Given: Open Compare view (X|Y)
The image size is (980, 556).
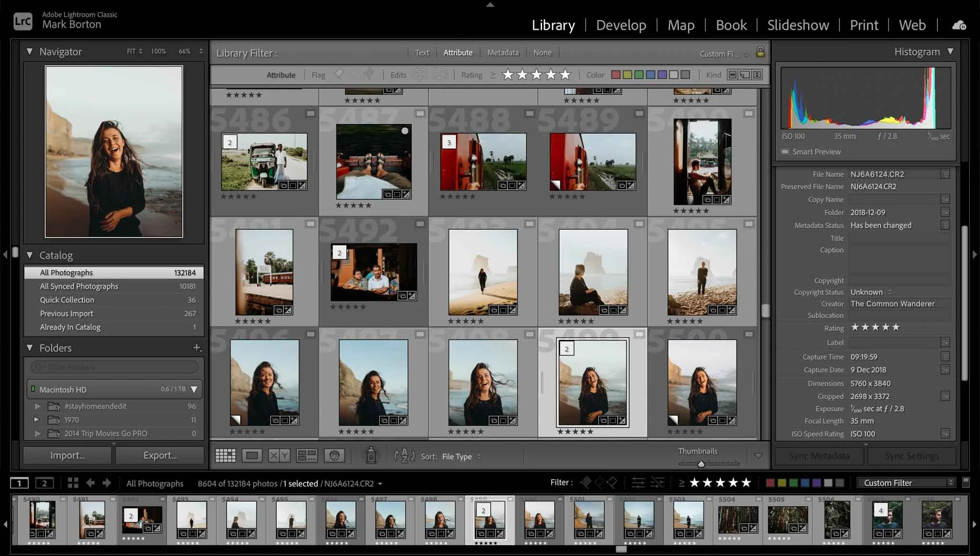Looking at the screenshot, I should click(278, 455).
